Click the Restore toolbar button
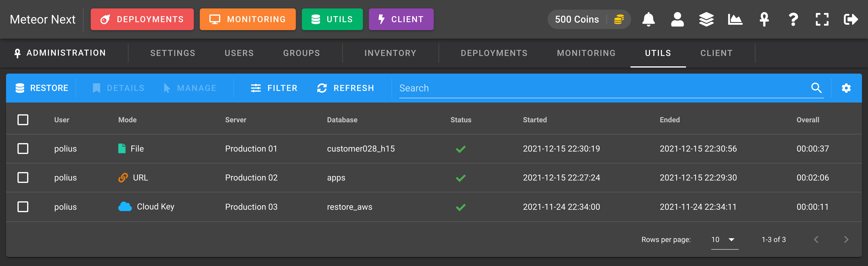Image resolution: width=868 pixels, height=266 pixels. coord(42,88)
